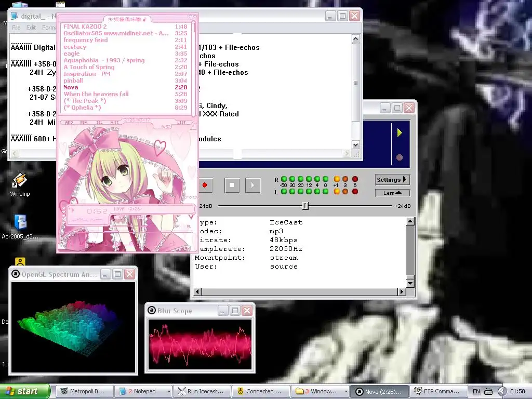Expand hidden tray icons with the chevron
The height and width of the screenshot is (399, 532).
pos(502,392)
